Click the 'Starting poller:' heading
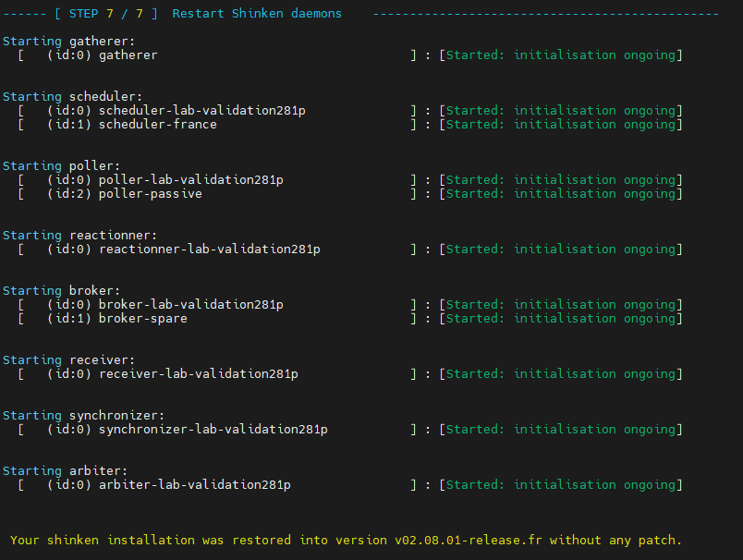 pos(61,166)
